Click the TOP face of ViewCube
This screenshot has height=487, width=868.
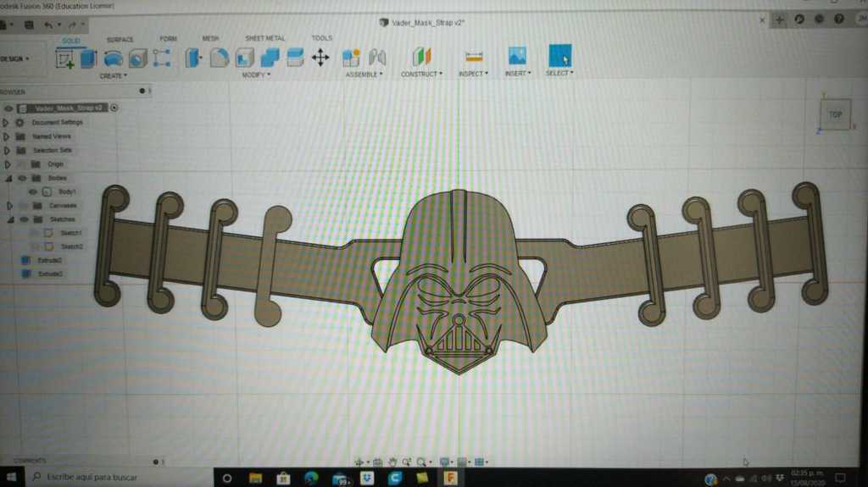click(x=835, y=114)
